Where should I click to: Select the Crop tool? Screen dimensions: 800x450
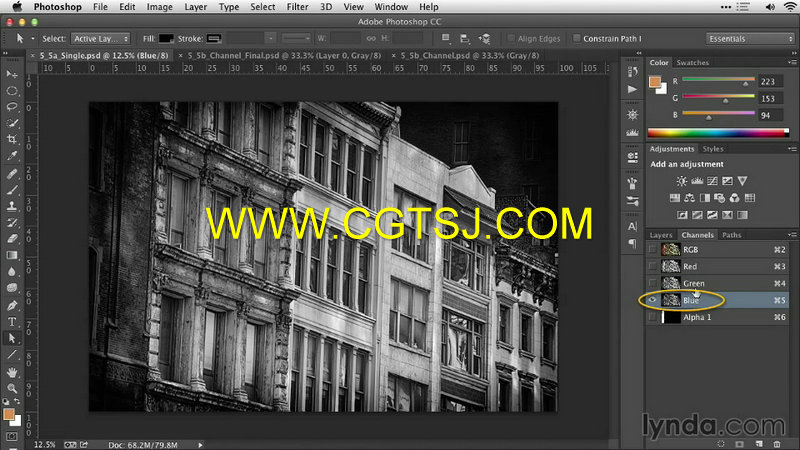pyautogui.click(x=12, y=139)
